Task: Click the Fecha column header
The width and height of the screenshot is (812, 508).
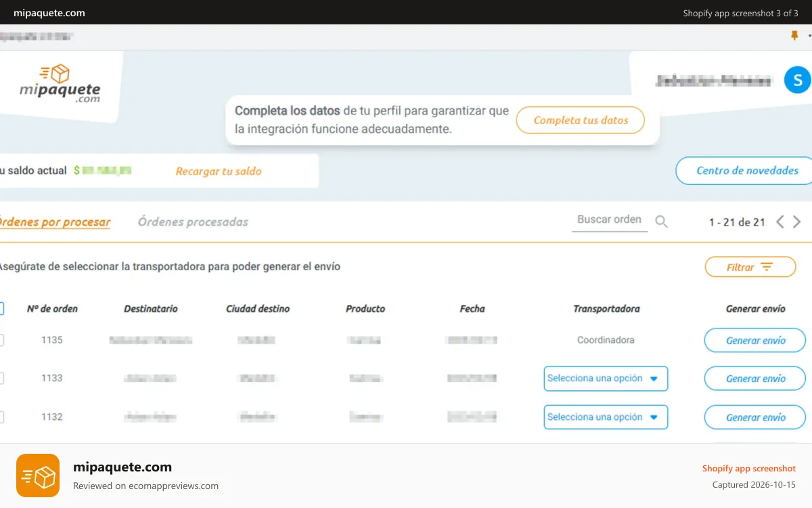Action: coord(472,309)
